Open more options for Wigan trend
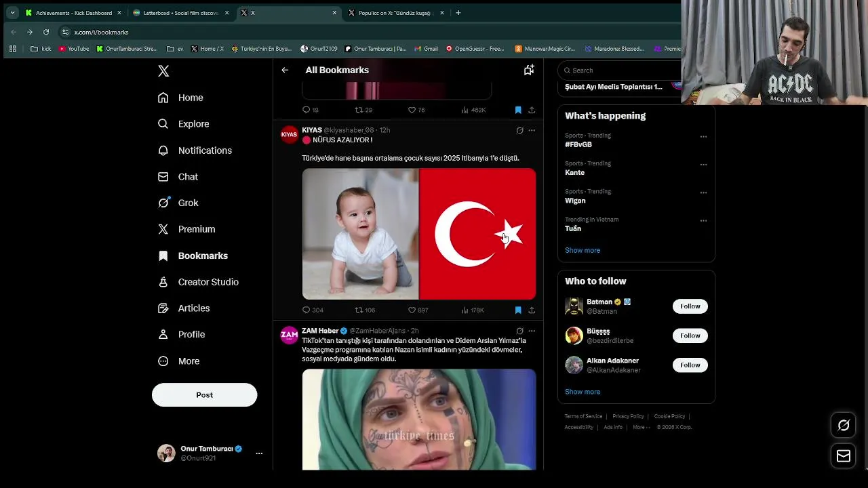The width and height of the screenshot is (868, 488). click(703, 192)
